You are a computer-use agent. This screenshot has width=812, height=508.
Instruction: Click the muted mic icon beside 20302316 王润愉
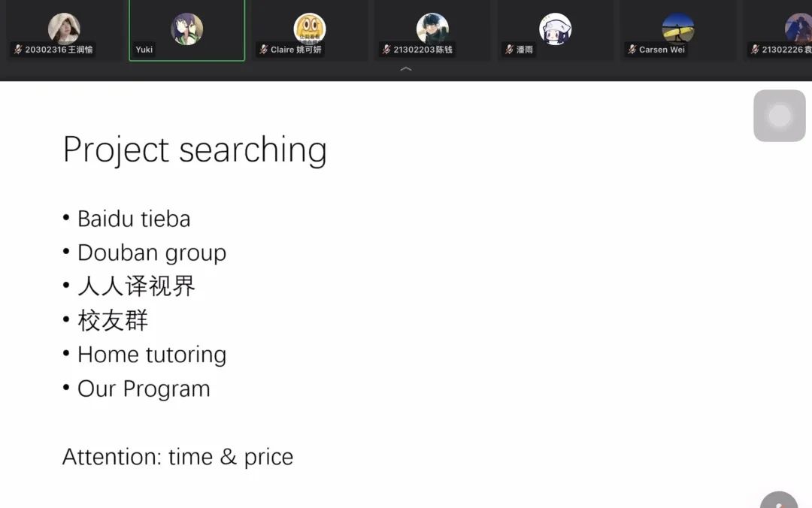click(x=18, y=50)
